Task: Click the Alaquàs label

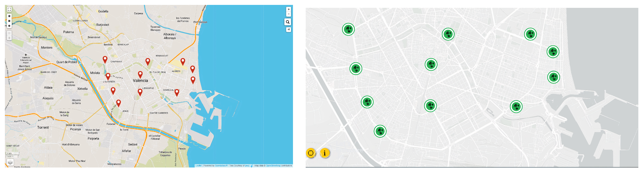Action: click(48, 98)
